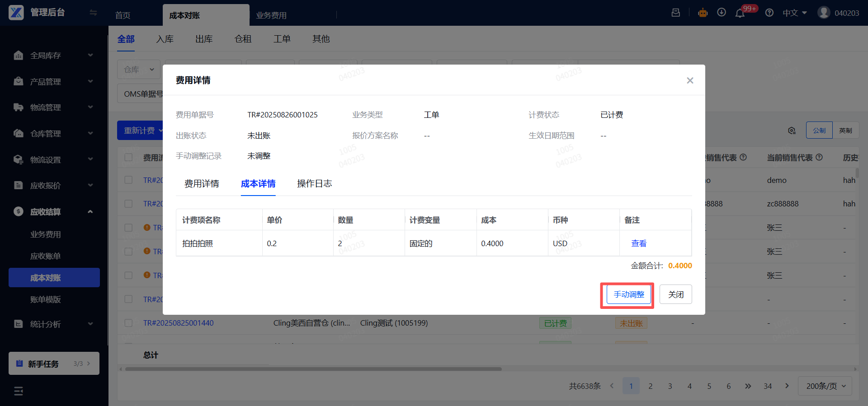Open the 中文 language dropdown
This screenshot has height=406, width=868.
click(x=795, y=13)
